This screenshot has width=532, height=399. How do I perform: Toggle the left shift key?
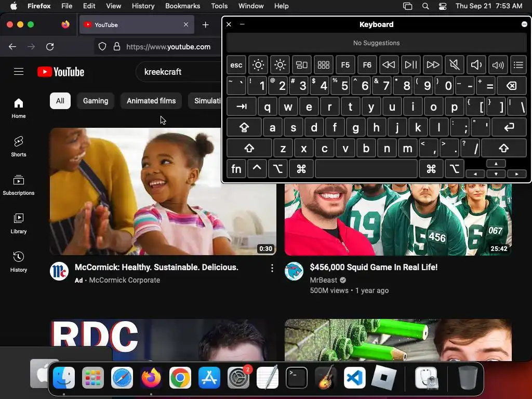[249, 148]
